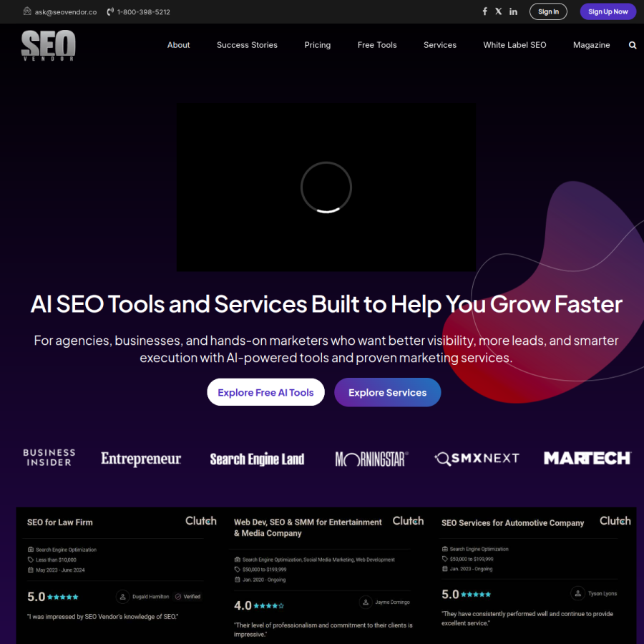Click Tyson Lyons' avatar icon
The height and width of the screenshot is (644, 644).
pyautogui.click(x=577, y=593)
